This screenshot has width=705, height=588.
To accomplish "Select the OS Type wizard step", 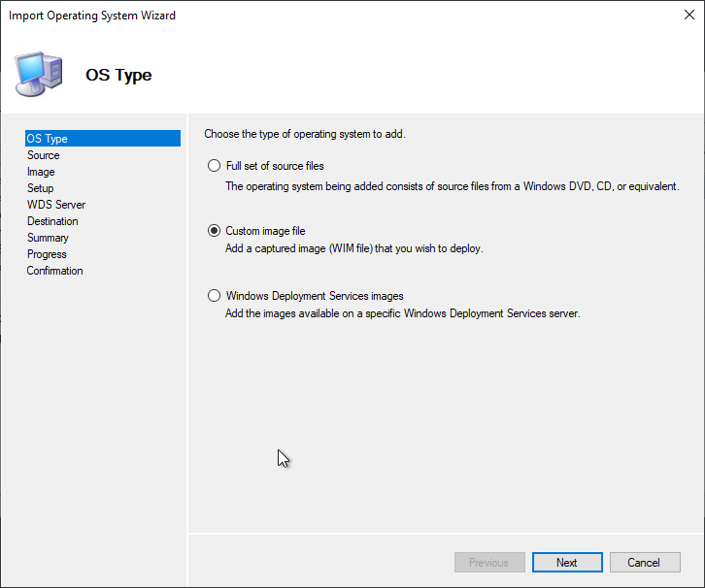I will [x=103, y=139].
